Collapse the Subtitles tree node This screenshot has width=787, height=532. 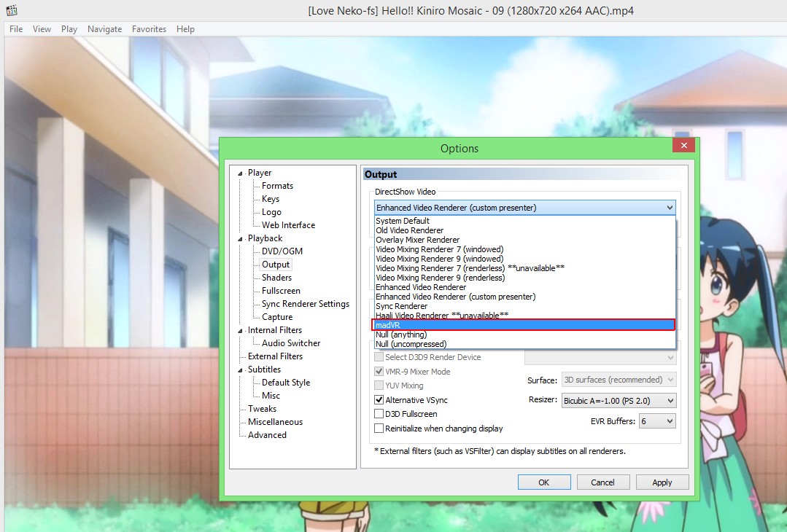click(240, 370)
